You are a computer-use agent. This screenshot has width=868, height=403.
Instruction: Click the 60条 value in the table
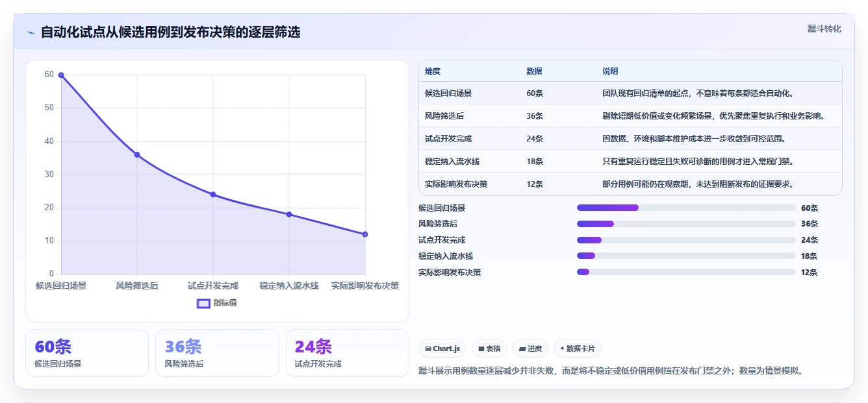535,93
